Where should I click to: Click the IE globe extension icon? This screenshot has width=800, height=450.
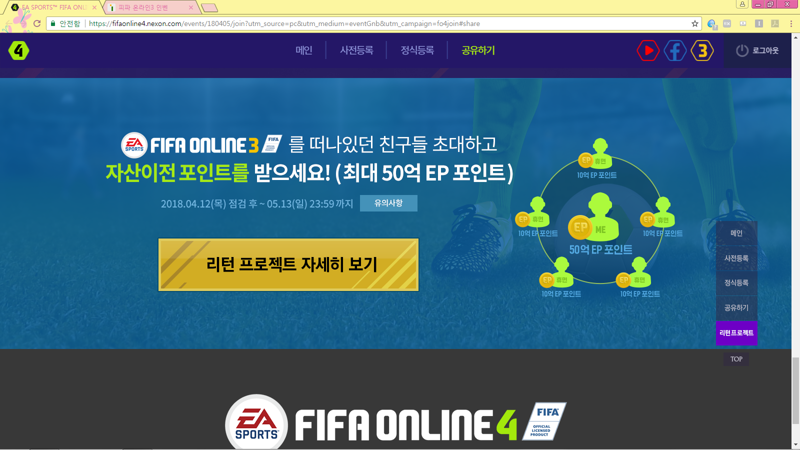(712, 23)
